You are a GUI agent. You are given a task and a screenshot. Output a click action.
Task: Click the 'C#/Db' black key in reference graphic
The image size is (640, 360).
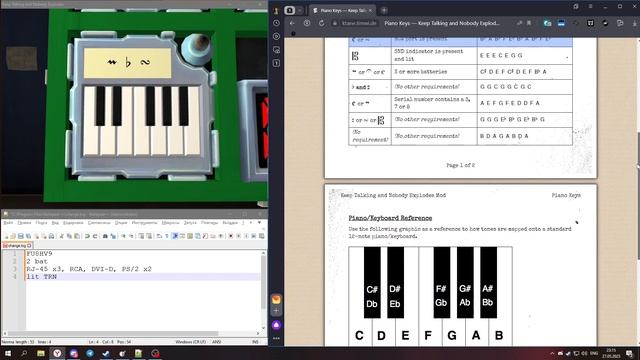point(372,282)
